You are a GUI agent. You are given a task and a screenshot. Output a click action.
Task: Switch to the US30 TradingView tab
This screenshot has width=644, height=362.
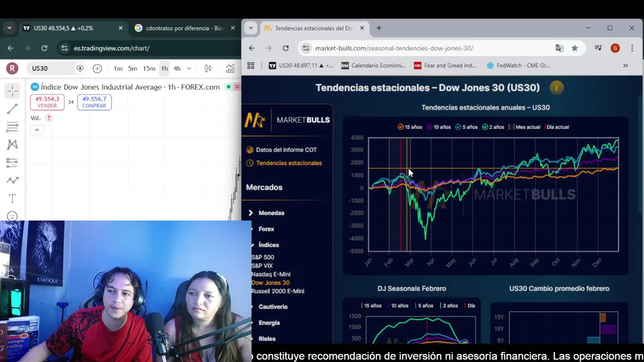pyautogui.click(x=73, y=28)
